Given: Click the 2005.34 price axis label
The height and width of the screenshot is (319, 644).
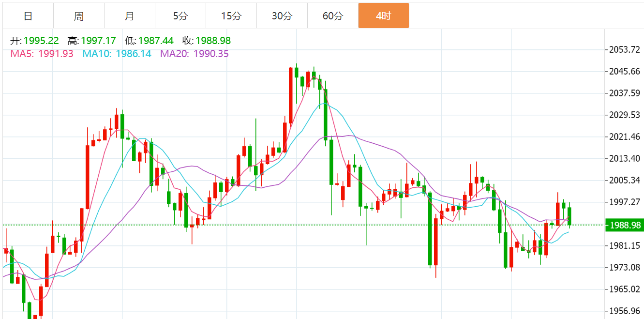Looking at the screenshot, I should pos(625,180).
